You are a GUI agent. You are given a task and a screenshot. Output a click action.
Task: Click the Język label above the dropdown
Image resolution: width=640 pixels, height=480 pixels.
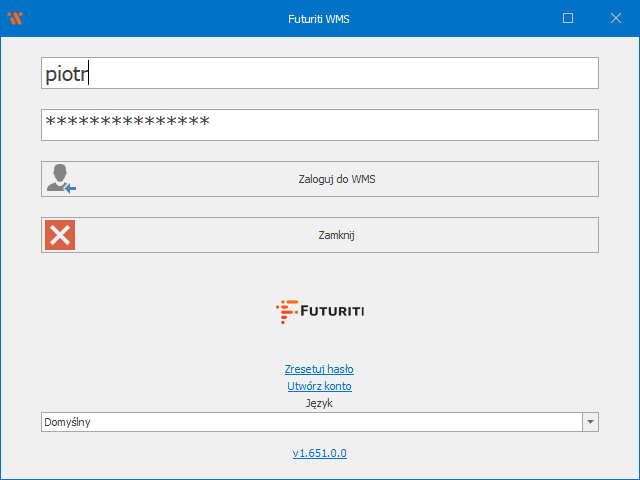pyautogui.click(x=319, y=403)
